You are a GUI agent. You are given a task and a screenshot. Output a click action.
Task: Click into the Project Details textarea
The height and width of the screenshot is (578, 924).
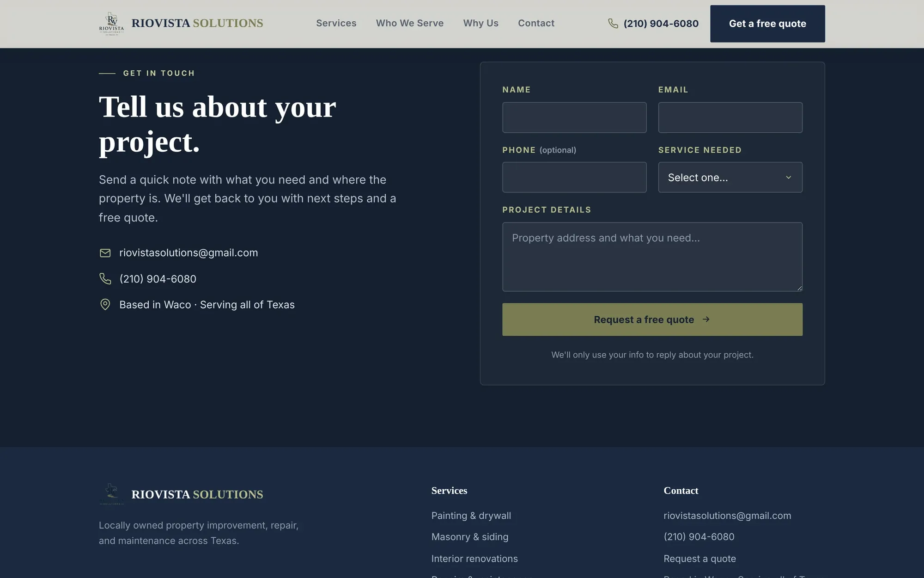(652, 257)
